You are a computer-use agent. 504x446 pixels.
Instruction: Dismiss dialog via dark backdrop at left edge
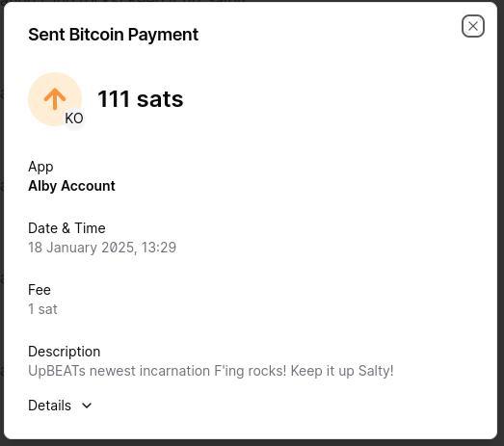coord(2,225)
